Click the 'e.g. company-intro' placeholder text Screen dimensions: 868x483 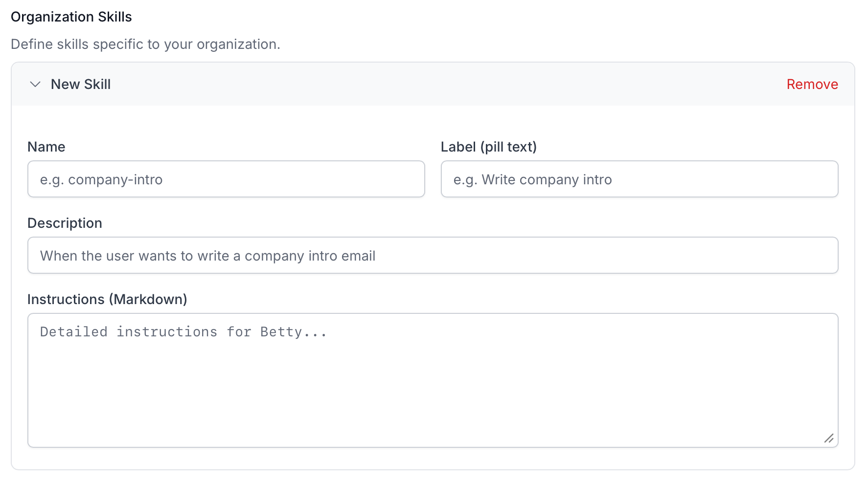(x=101, y=179)
